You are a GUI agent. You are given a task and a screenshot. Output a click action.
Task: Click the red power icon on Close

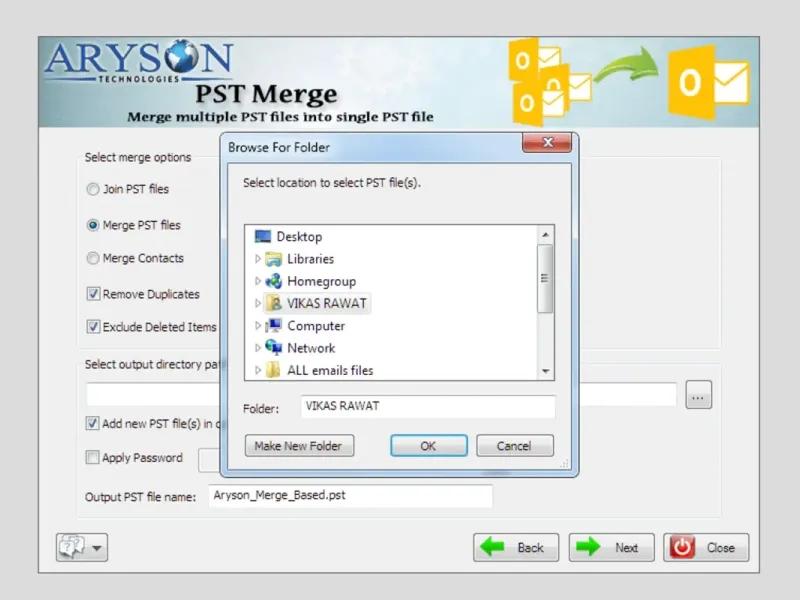[x=682, y=547]
